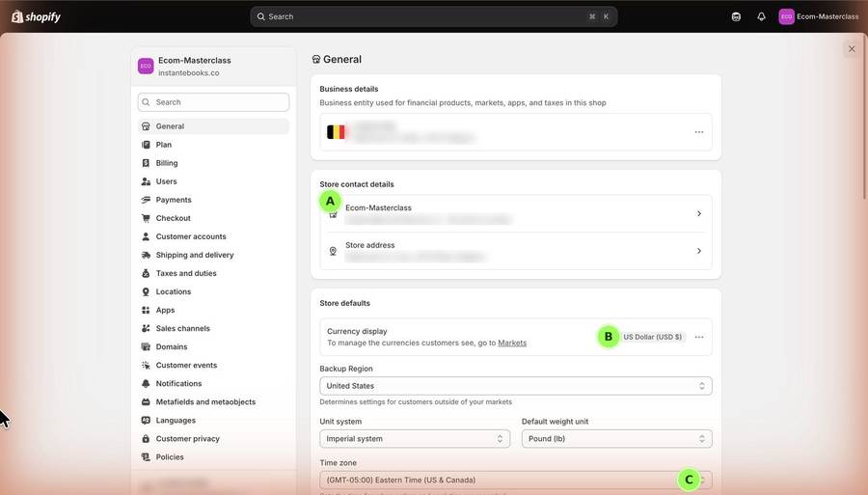
Task: Click the Sales channels icon
Action: coord(146,328)
